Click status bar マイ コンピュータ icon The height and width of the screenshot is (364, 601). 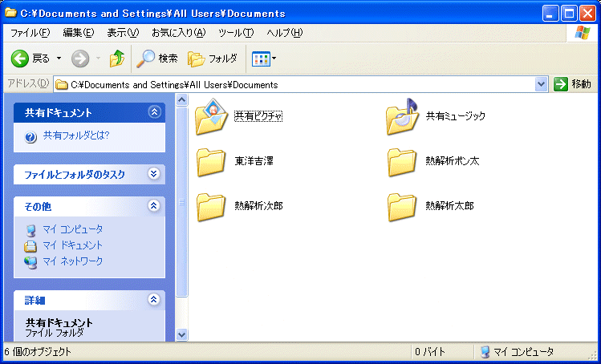(485, 352)
